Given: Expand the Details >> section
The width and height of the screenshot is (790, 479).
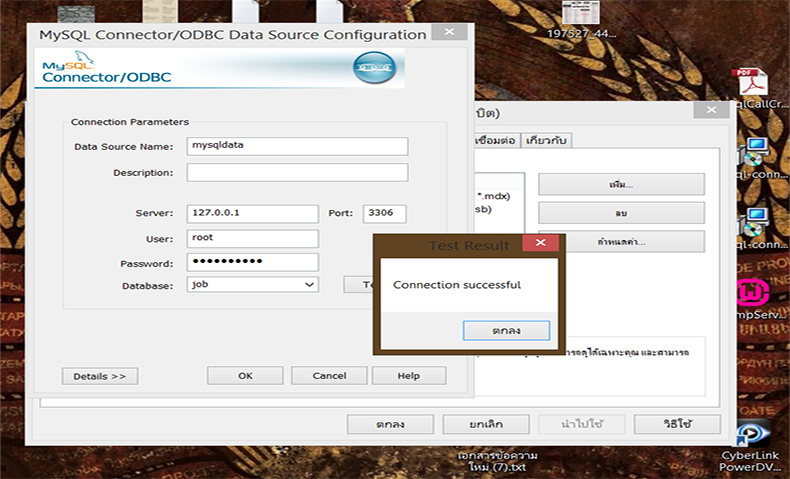Looking at the screenshot, I should (100, 376).
